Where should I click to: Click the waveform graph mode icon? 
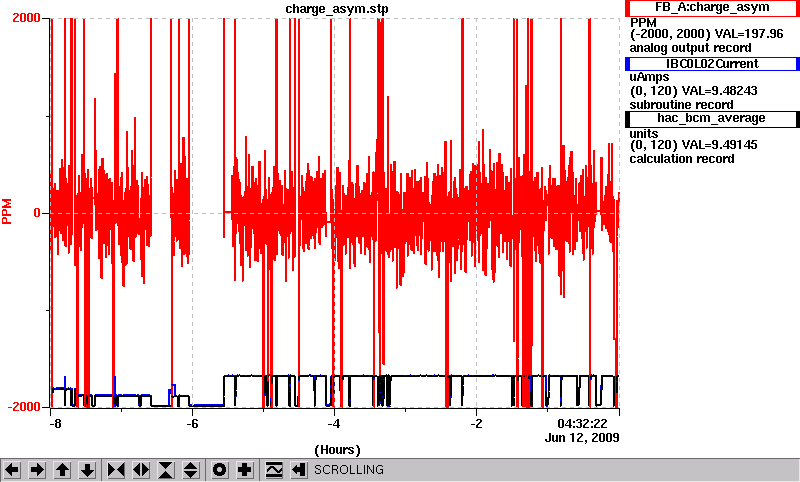tap(274, 469)
